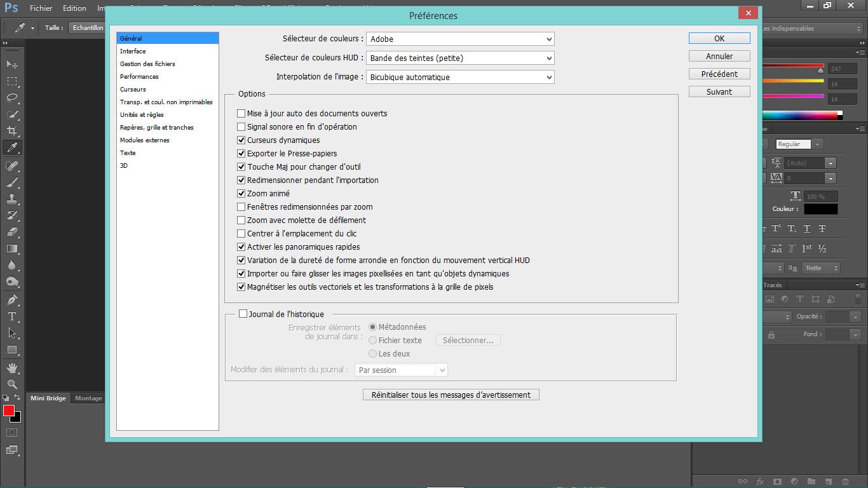The image size is (868, 488).
Task: Open the Fichier menu
Action: click(41, 8)
